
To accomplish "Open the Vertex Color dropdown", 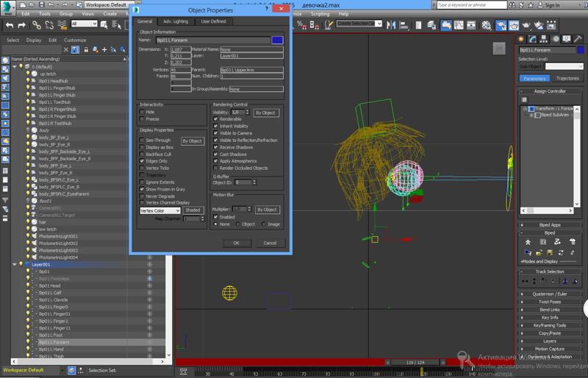I will 160,210.
